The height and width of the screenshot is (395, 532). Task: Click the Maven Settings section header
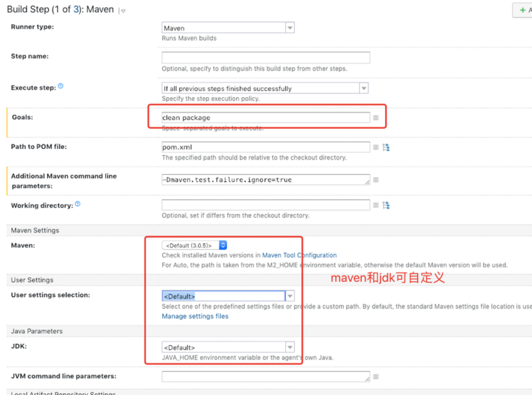[x=35, y=230]
